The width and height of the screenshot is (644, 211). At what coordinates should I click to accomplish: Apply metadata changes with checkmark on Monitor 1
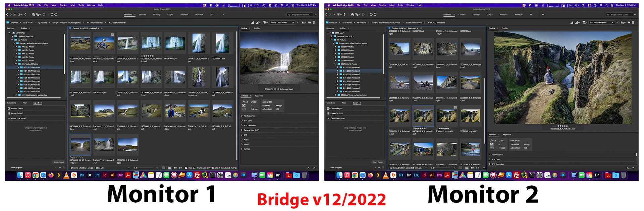314,168
